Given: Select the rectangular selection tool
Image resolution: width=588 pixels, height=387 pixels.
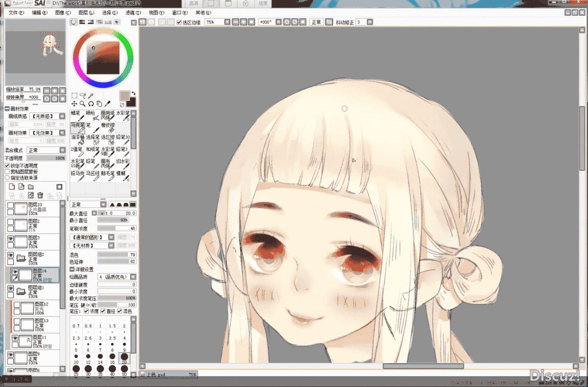Looking at the screenshot, I should tap(74, 95).
